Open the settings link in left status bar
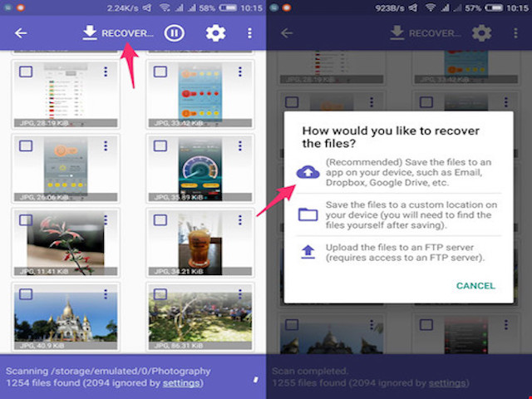Image resolution: width=532 pixels, height=399 pixels. point(180,383)
